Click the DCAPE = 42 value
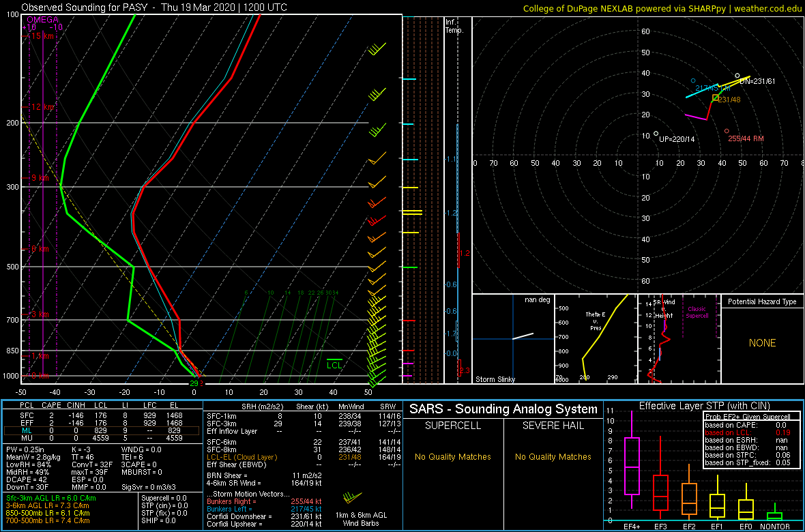Viewport: 805px width, 532px height. point(26,479)
